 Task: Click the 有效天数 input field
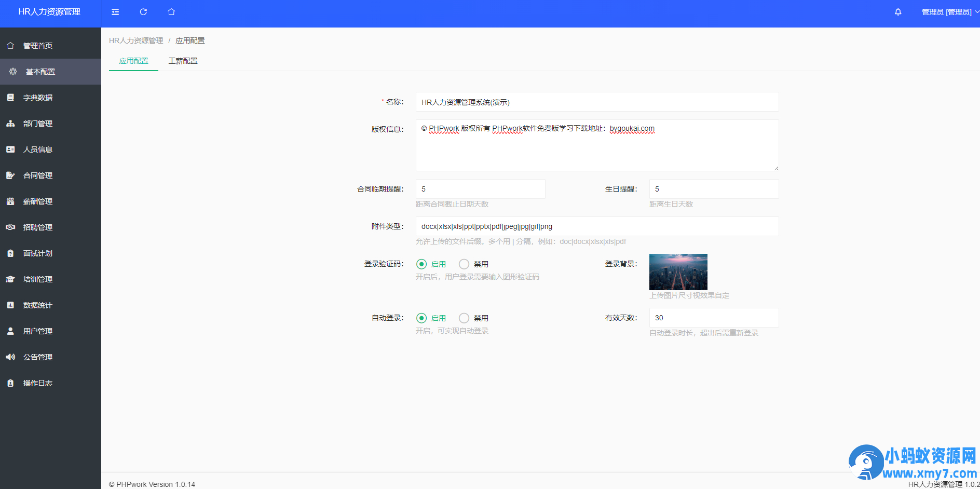[x=714, y=318]
